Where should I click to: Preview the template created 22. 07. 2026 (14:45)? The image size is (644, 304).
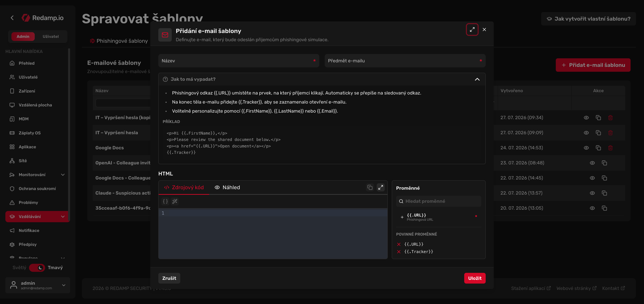click(592, 178)
